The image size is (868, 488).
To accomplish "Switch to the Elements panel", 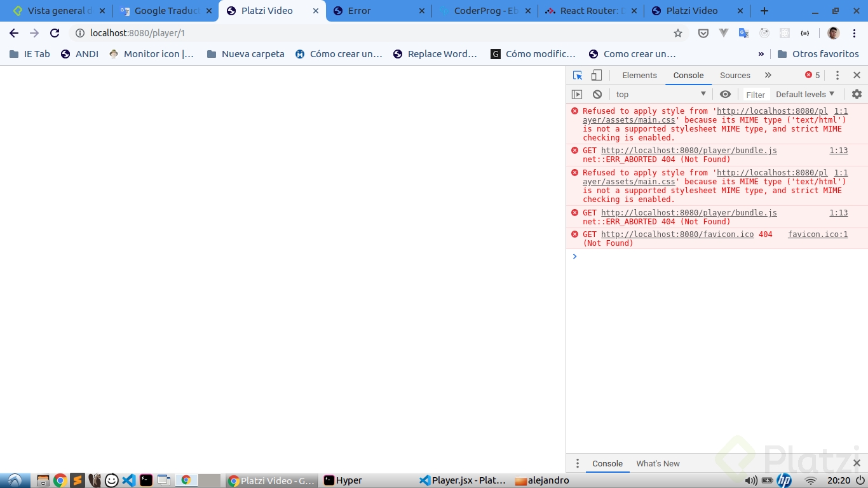I will (639, 75).
